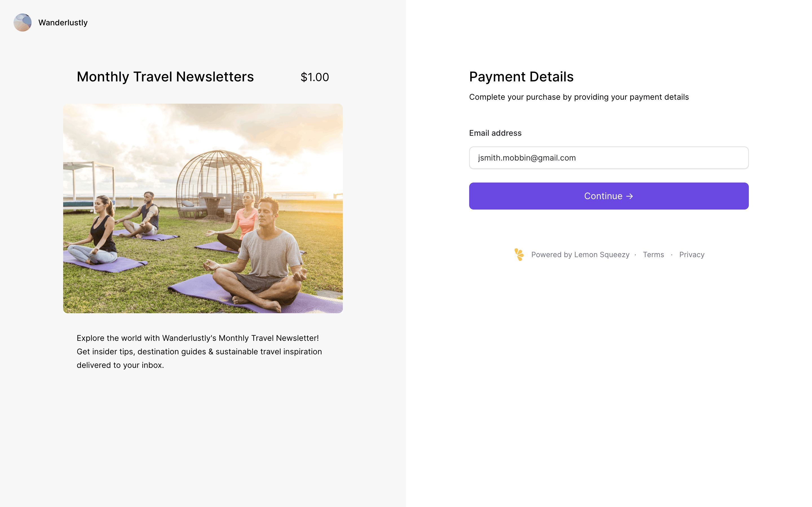This screenshot has height=507, width=812.
Task: Click the newsletter description paragraph
Action: [199, 352]
